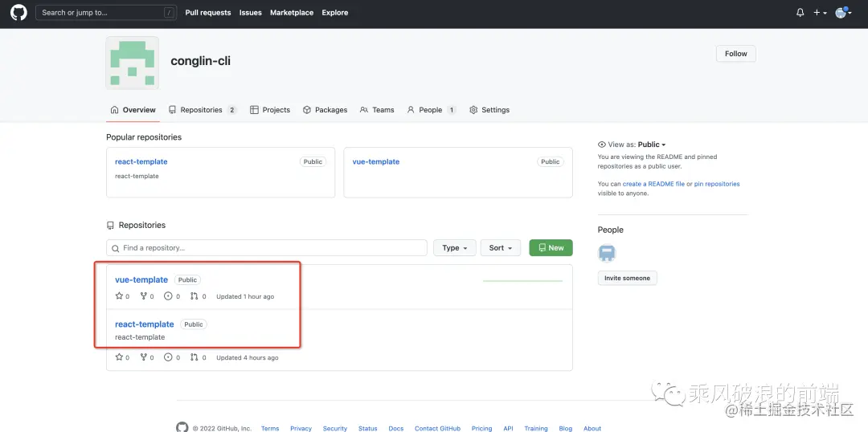
Task: Open the Status footer link
Action: pos(367,429)
